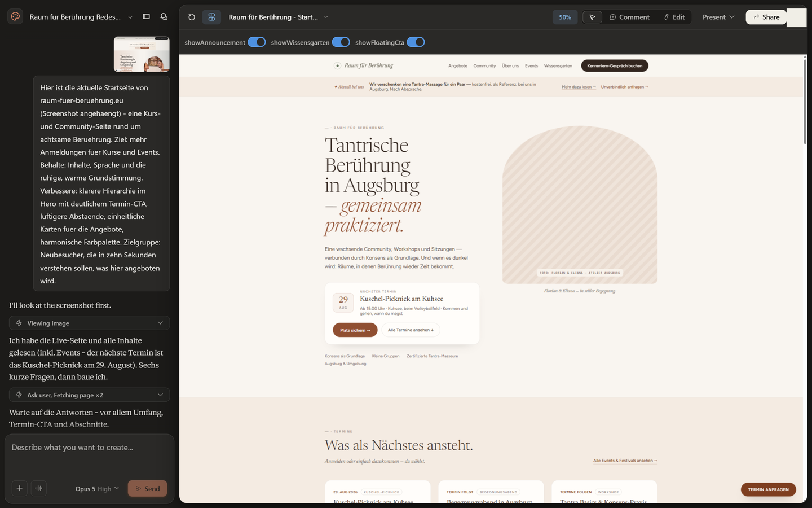Click the Begegnungsabend tag on card
The height and width of the screenshot is (508, 812).
[498, 492]
